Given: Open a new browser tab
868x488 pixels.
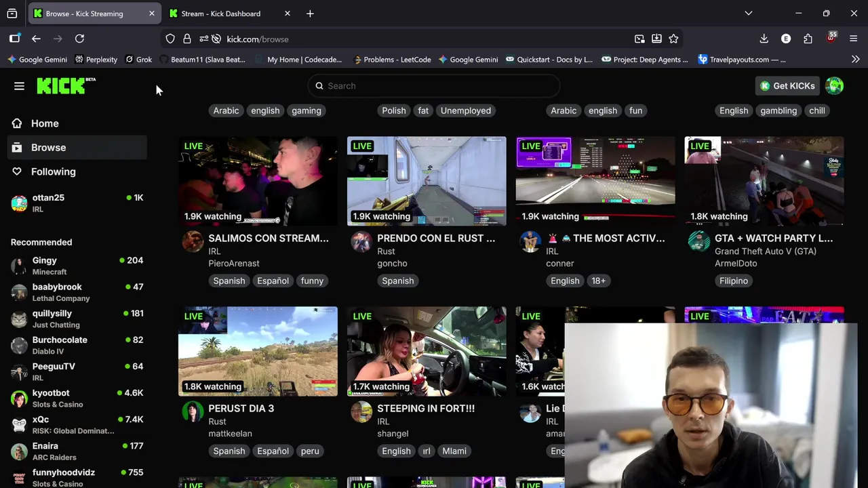Looking at the screenshot, I should 310,14.
